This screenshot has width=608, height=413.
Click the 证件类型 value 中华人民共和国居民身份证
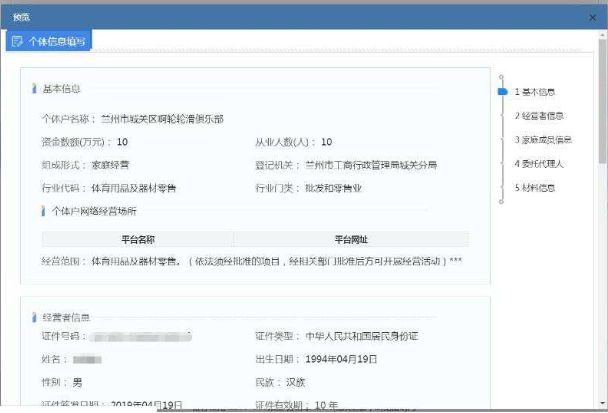point(362,336)
